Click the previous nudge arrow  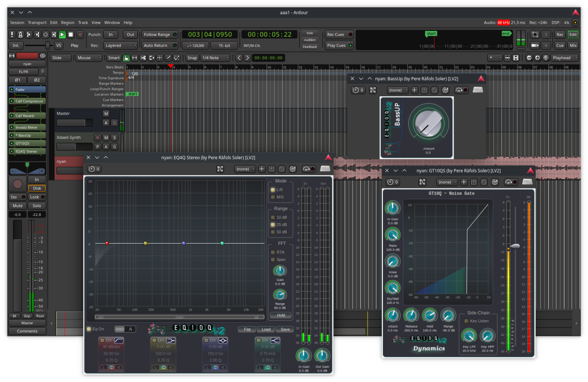[x=239, y=58]
